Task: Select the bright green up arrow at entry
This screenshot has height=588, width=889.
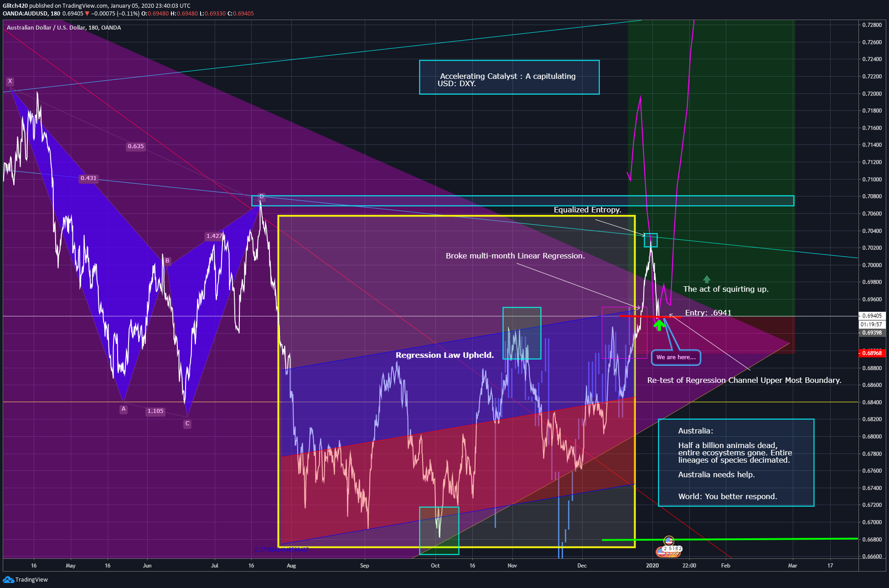Action: 659,325
